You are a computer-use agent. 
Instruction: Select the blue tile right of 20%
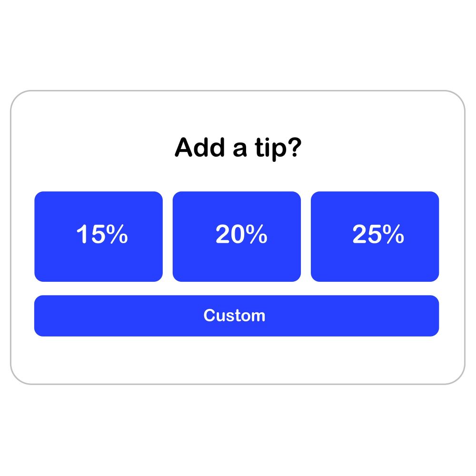tap(375, 237)
